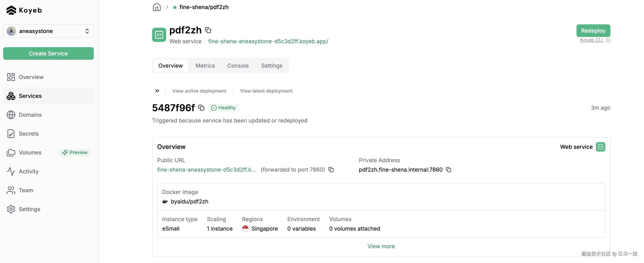Switch to the Settings tab
644x263 pixels.
(272, 66)
